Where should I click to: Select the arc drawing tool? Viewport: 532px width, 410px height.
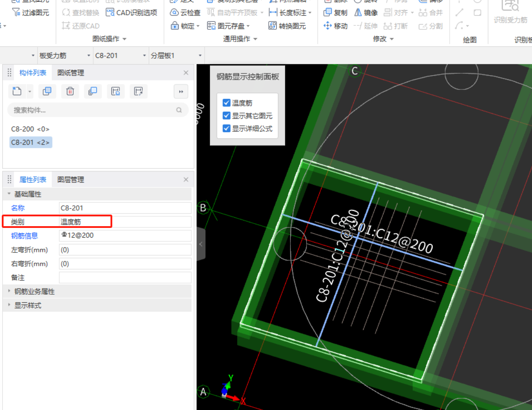coord(459,25)
